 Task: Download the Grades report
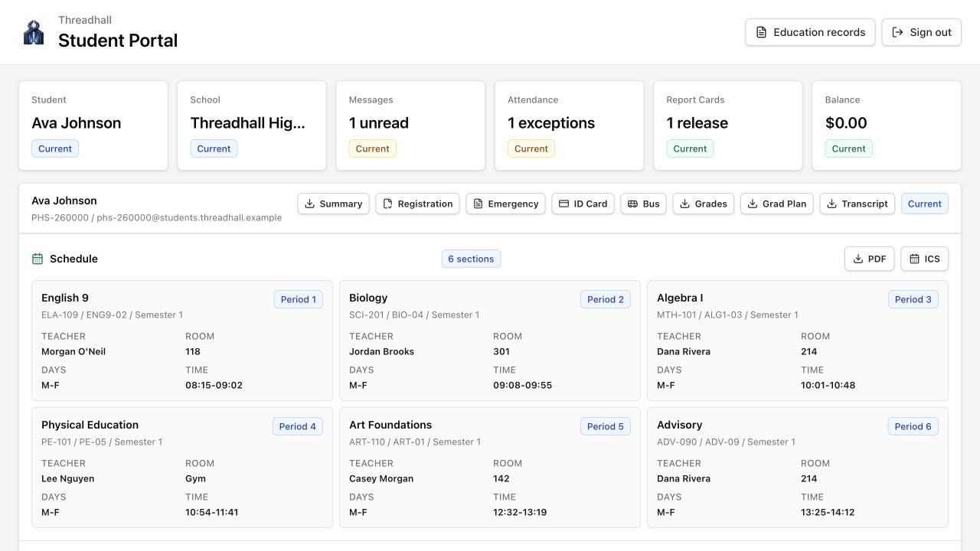point(704,204)
